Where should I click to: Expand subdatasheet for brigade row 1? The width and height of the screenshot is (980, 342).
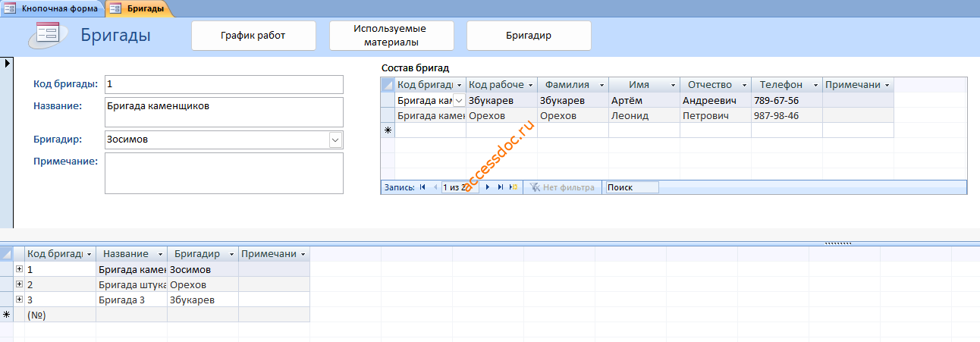19,269
